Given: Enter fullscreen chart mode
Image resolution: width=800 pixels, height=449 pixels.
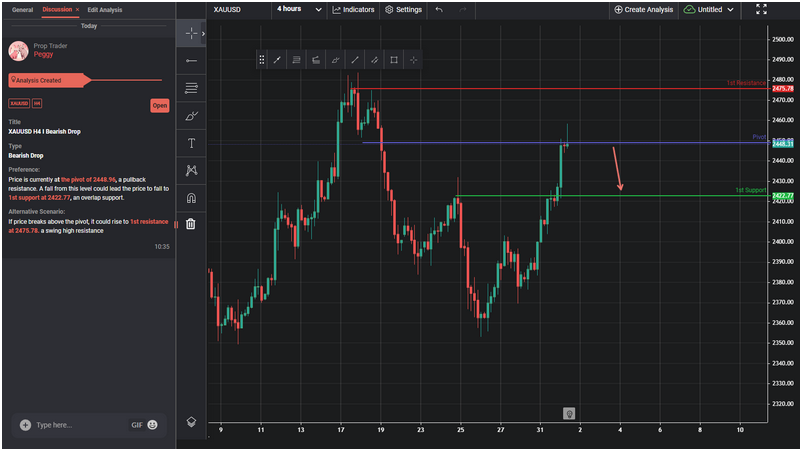Looking at the screenshot, I should pos(761,9).
